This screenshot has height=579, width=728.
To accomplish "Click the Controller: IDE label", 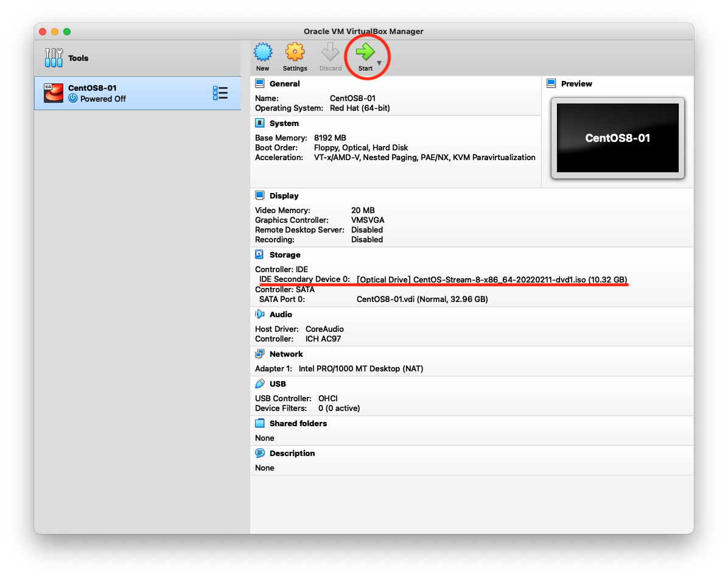I will [x=281, y=269].
